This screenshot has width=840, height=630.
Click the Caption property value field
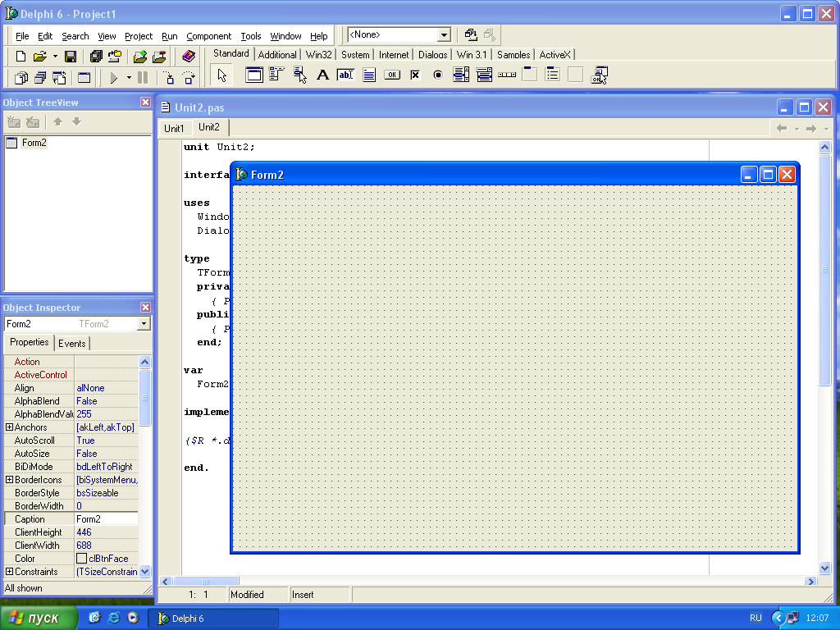(106, 519)
